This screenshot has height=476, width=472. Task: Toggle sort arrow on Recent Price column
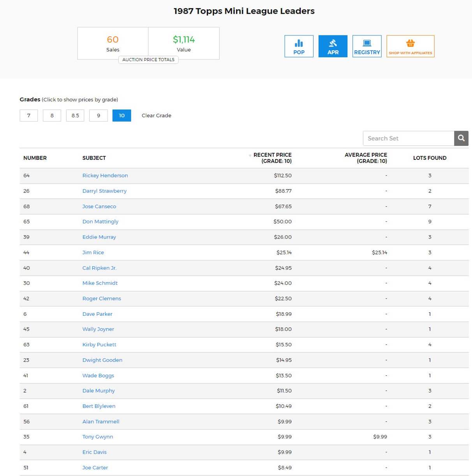click(250, 156)
